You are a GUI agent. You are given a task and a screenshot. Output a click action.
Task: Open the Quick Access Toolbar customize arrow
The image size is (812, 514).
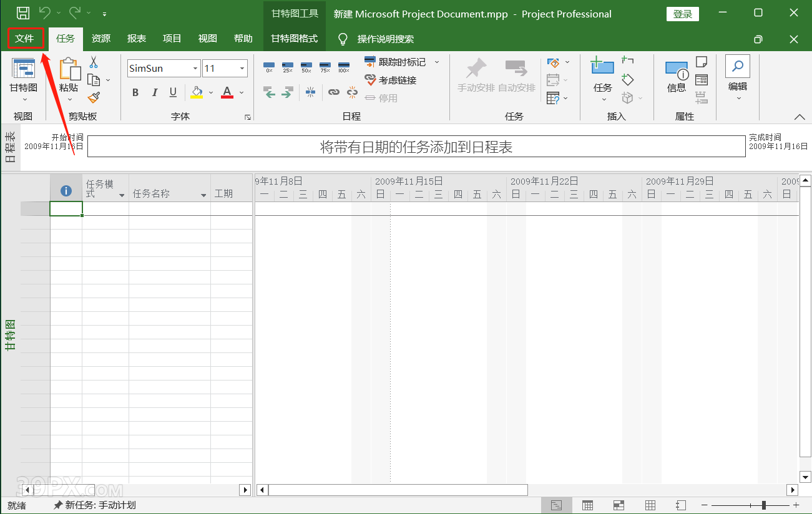click(104, 13)
